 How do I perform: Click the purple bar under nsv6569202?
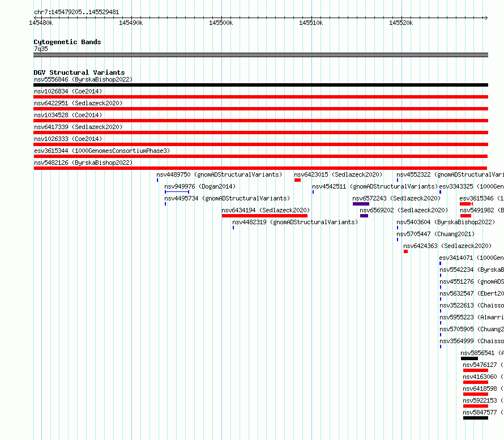coord(364,216)
